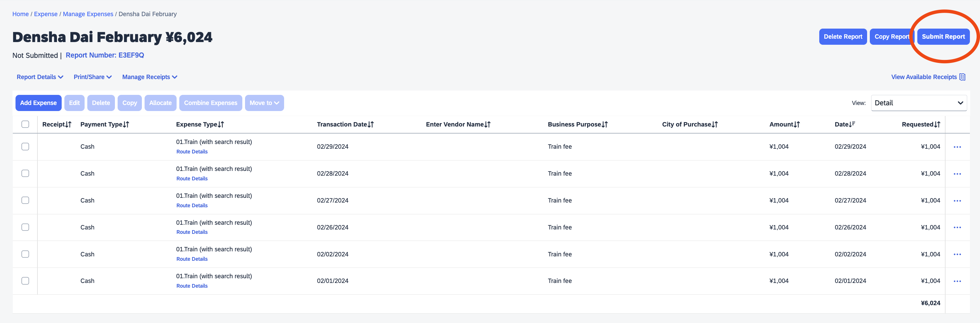Select the 02/28/2024 expense checkbox
The width and height of the screenshot is (980, 323).
point(26,174)
